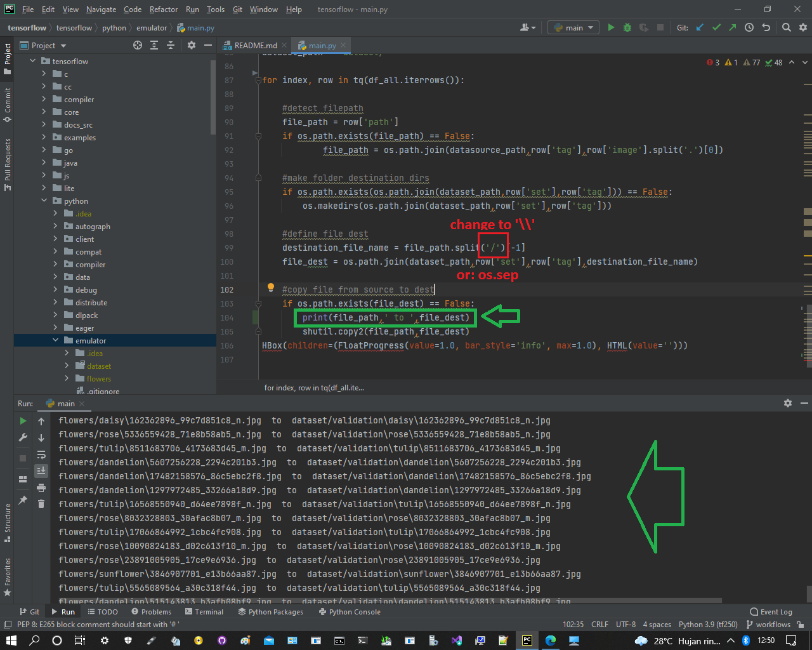Click Git update project blue arrow

(x=700, y=27)
